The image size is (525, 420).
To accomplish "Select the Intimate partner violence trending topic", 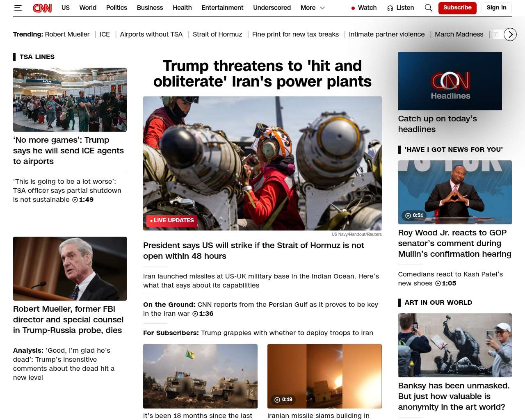I will [387, 34].
